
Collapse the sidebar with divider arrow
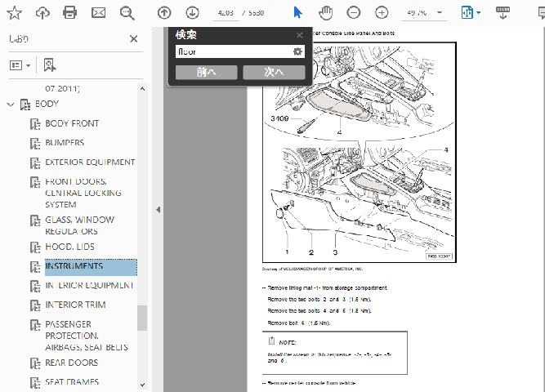point(158,210)
